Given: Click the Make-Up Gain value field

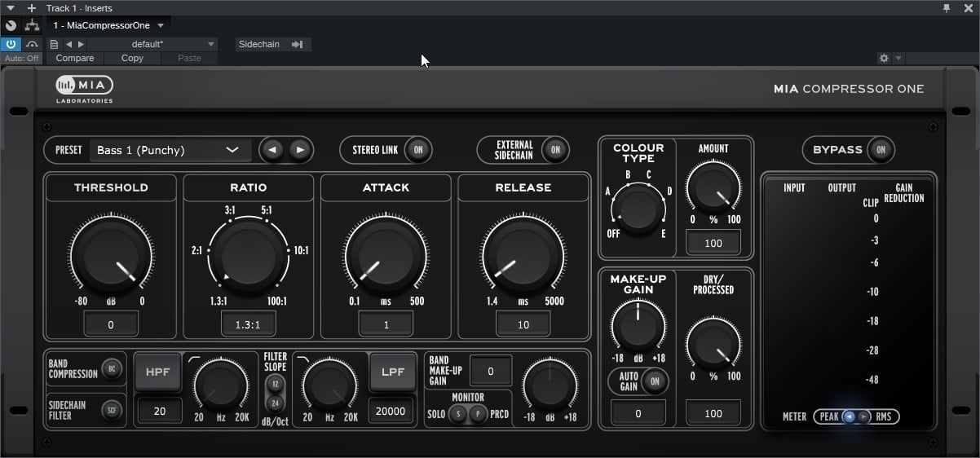Looking at the screenshot, I should (x=638, y=413).
